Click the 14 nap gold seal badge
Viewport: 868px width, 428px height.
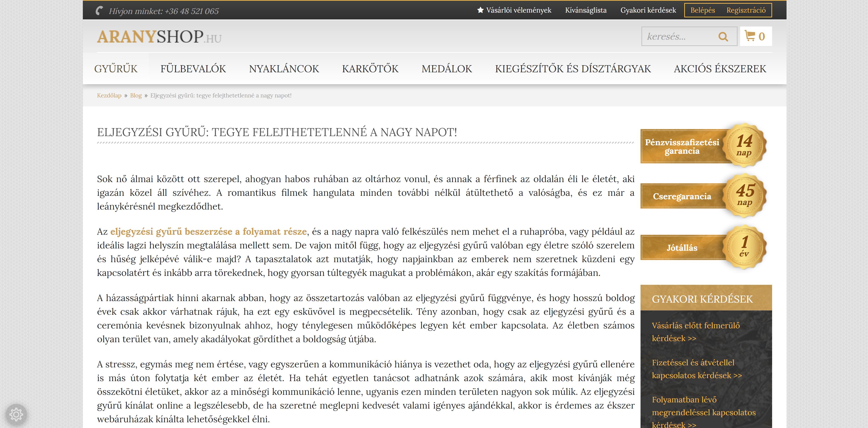[x=744, y=145]
